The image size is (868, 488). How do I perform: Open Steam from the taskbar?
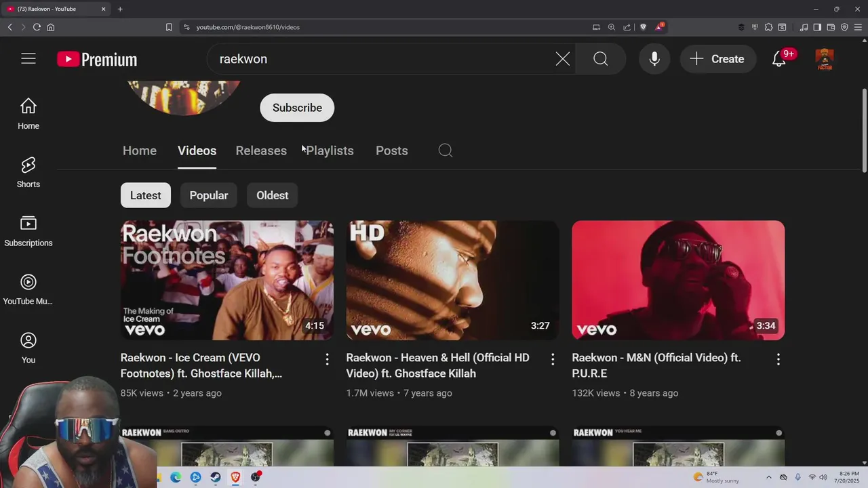[x=216, y=477]
